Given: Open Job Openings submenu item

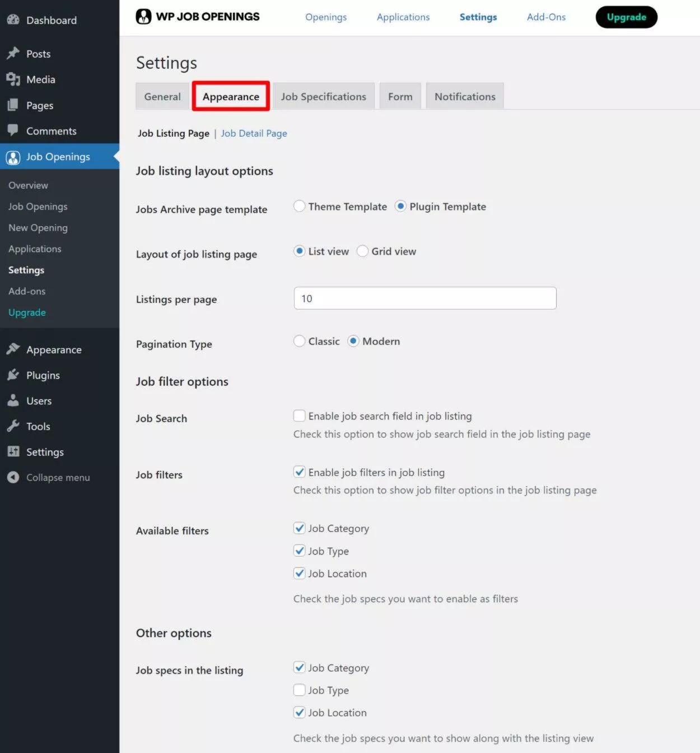Looking at the screenshot, I should coord(38,206).
